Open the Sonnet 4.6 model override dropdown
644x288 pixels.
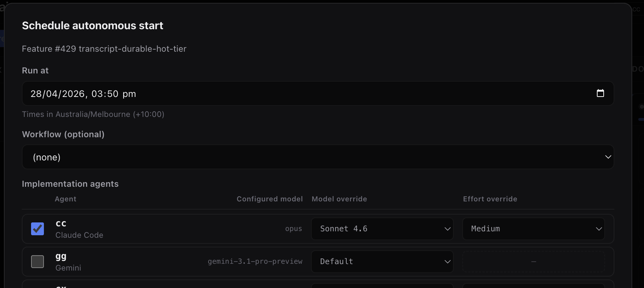[x=382, y=229]
